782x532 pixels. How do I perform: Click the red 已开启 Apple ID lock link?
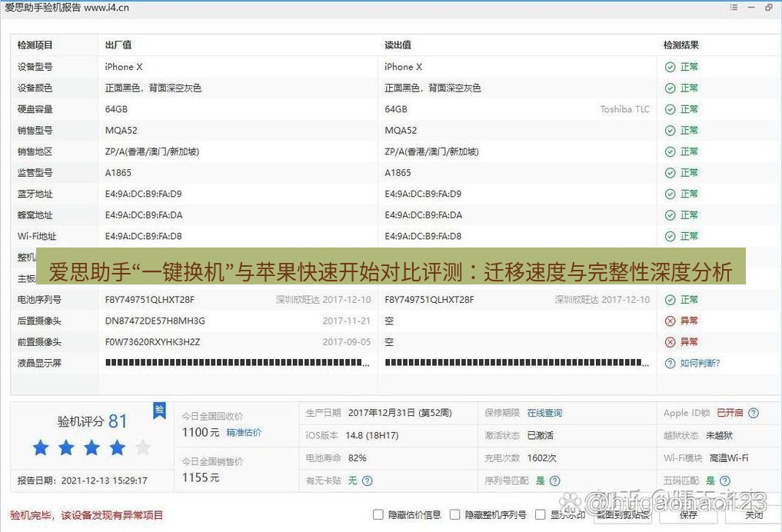pyautogui.click(x=729, y=413)
